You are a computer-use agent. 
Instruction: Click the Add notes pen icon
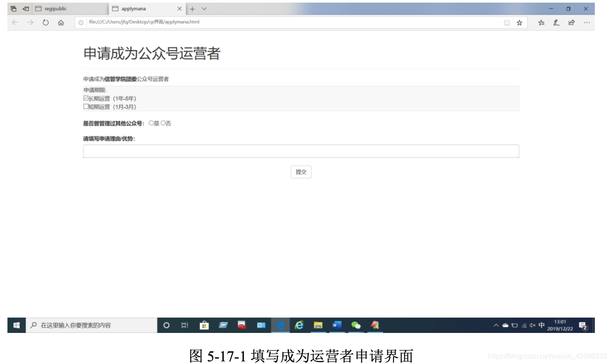(556, 23)
